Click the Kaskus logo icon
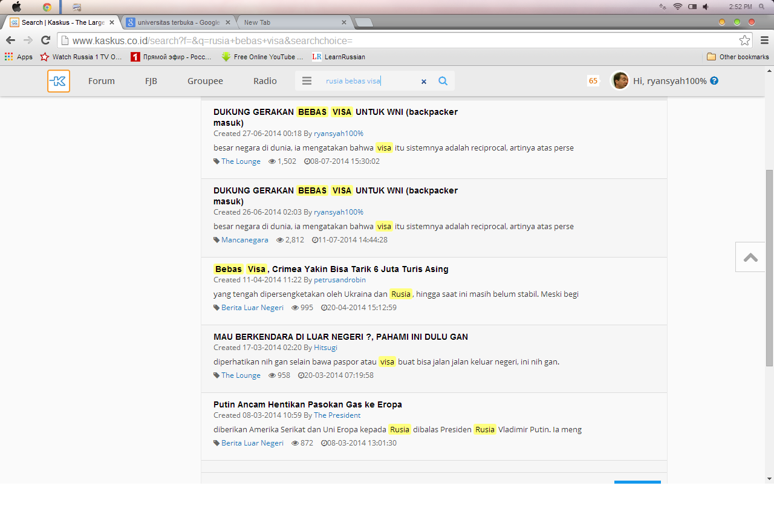 click(x=59, y=81)
